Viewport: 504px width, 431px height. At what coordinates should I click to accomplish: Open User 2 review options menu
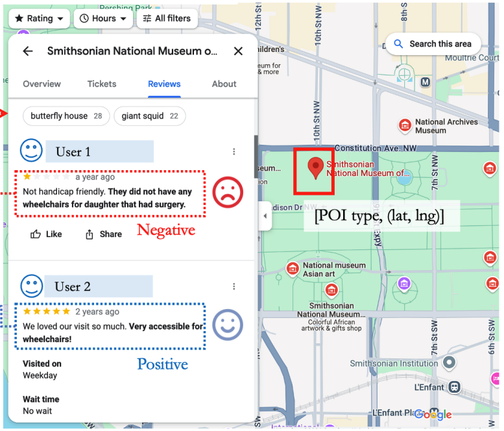coord(234,286)
